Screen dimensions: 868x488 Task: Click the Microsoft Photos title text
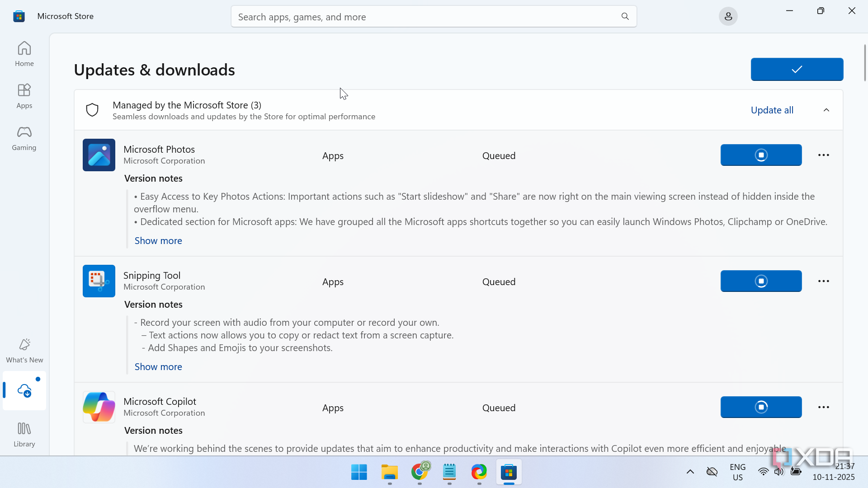(159, 149)
